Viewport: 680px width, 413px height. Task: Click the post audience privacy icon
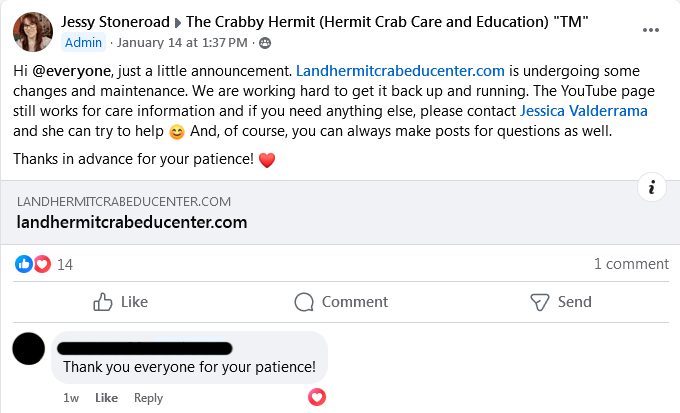[x=265, y=42]
